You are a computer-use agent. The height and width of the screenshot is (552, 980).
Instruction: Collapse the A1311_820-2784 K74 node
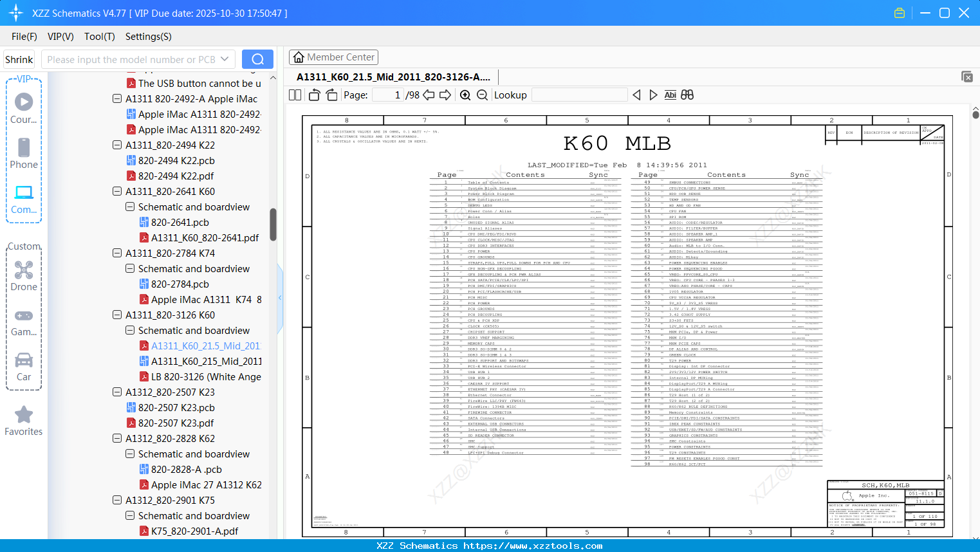pos(117,253)
